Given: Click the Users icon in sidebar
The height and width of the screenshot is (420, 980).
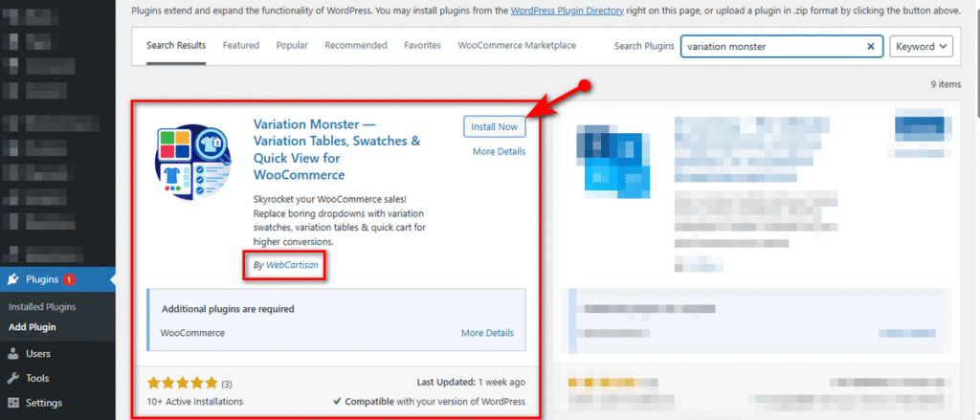Looking at the screenshot, I should point(14,354).
